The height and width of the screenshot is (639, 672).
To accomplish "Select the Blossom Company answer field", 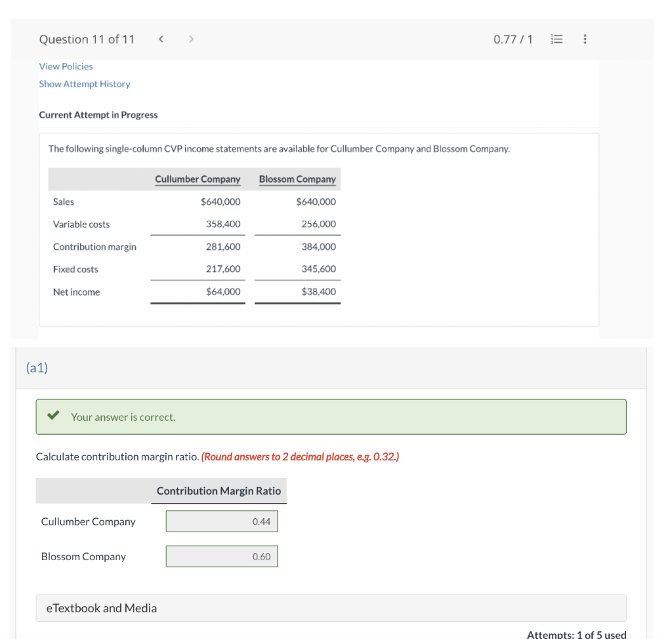I will click(221, 556).
